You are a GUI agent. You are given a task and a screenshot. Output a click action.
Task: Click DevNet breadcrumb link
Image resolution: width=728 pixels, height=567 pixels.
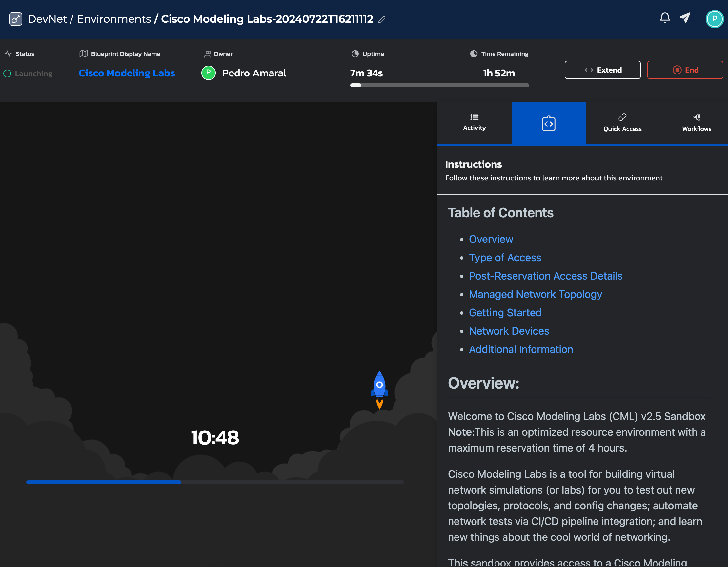point(47,19)
